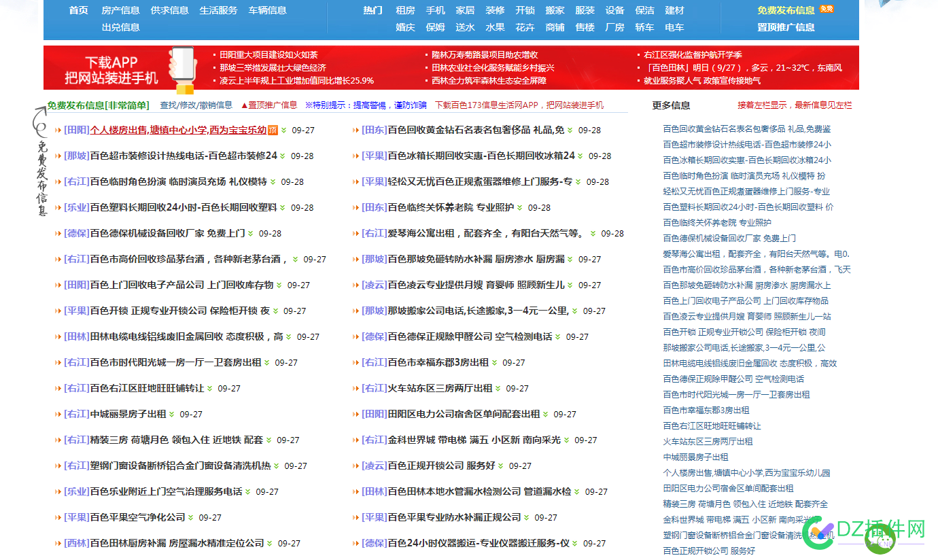Select 婚庆 in the hot categories
938x560 pixels.
click(406, 27)
